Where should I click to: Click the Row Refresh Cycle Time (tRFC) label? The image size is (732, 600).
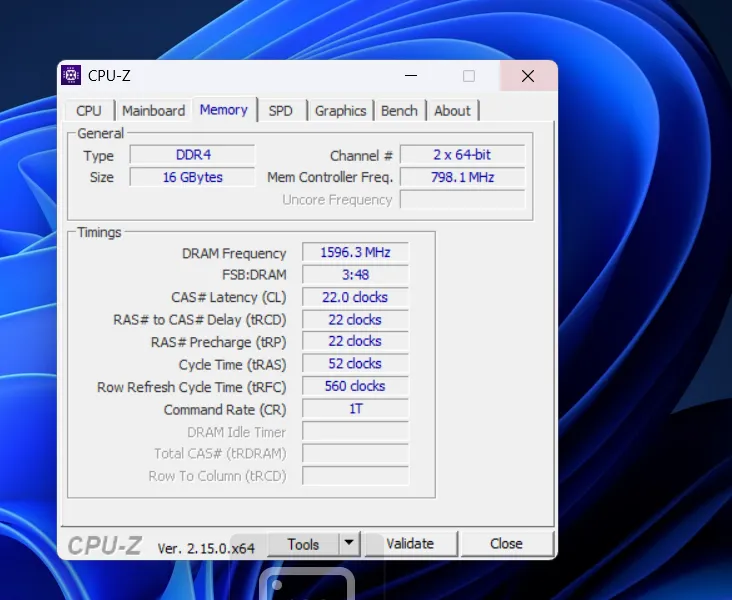[x=191, y=387]
